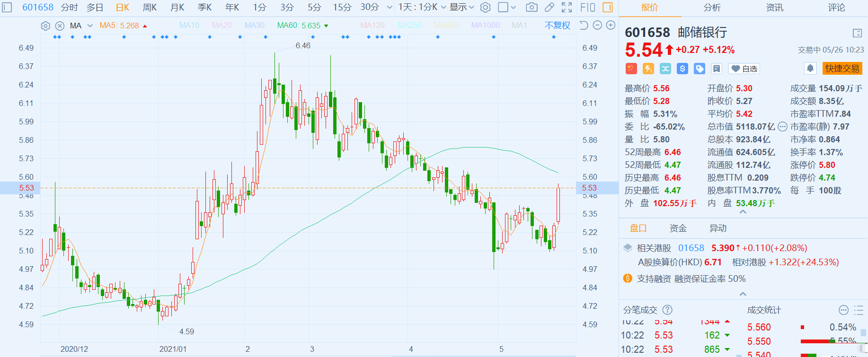Select the drawing pencil tool
Screen dimensions: 868x357
point(549,7)
